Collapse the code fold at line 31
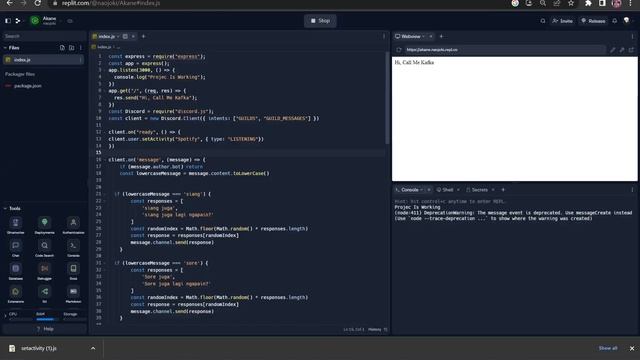 [x=104, y=263]
